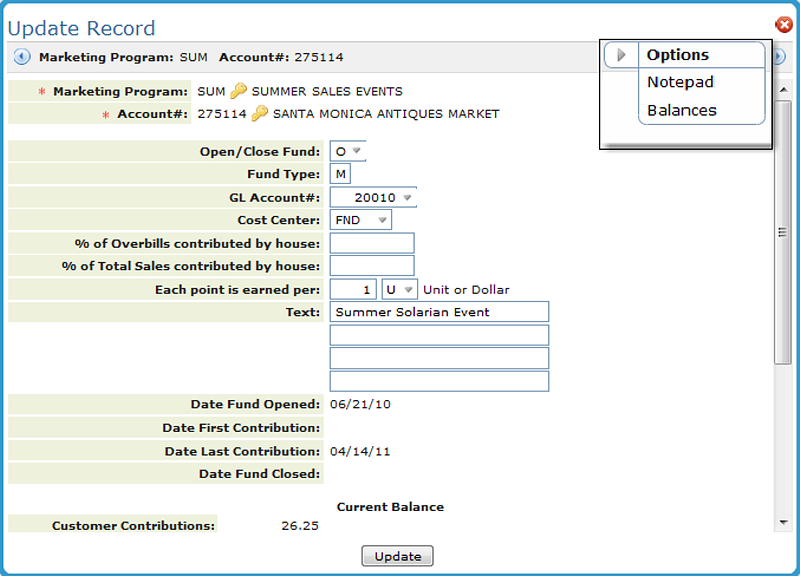800x576 pixels.
Task: Click the key icon beside Marketing Program SUM
Action: coord(238,91)
